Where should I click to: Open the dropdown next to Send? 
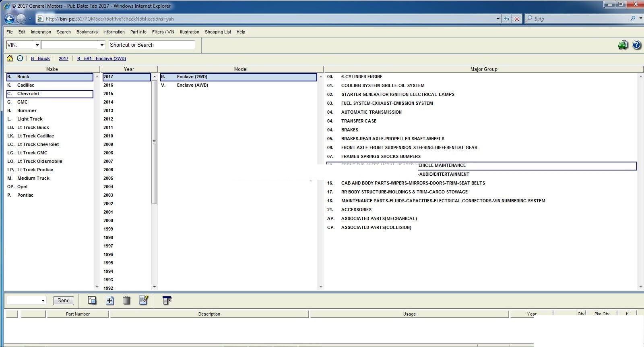coord(43,301)
